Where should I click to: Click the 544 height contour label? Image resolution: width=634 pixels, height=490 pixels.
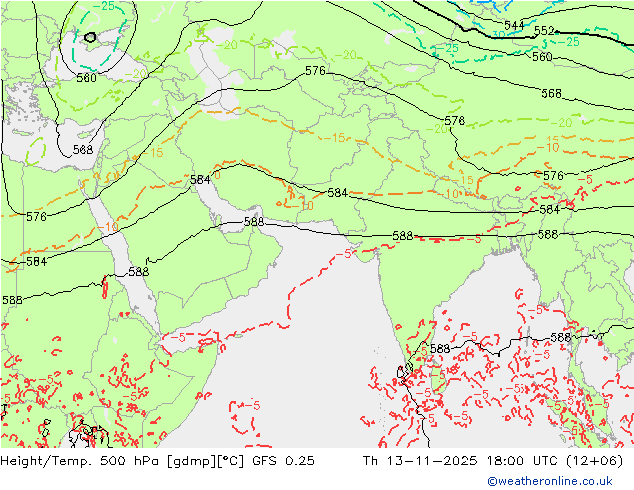click(514, 25)
